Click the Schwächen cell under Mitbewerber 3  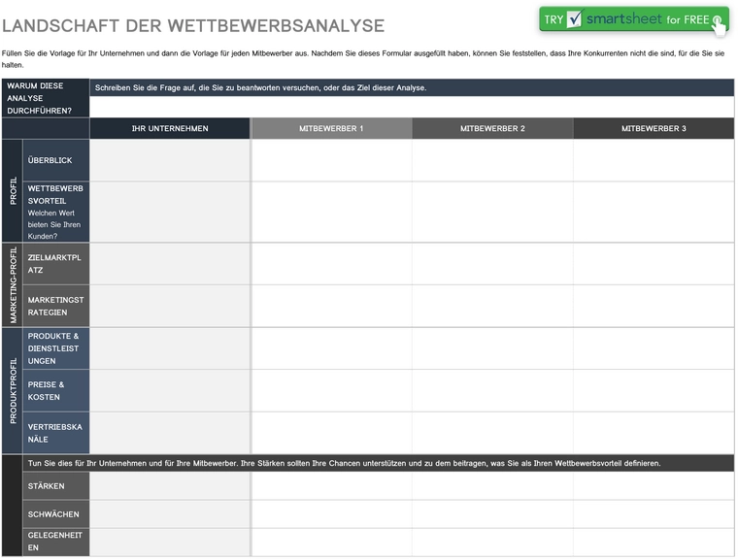654,514
